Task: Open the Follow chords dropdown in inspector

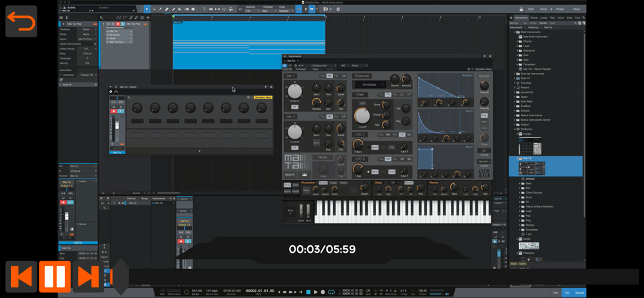Action: click(87, 48)
